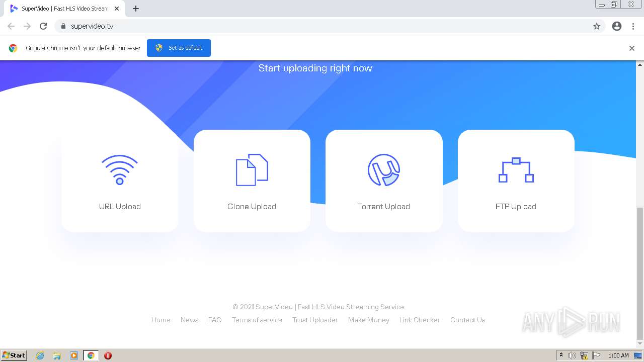Open Chrome three-dot menu

click(x=633, y=26)
